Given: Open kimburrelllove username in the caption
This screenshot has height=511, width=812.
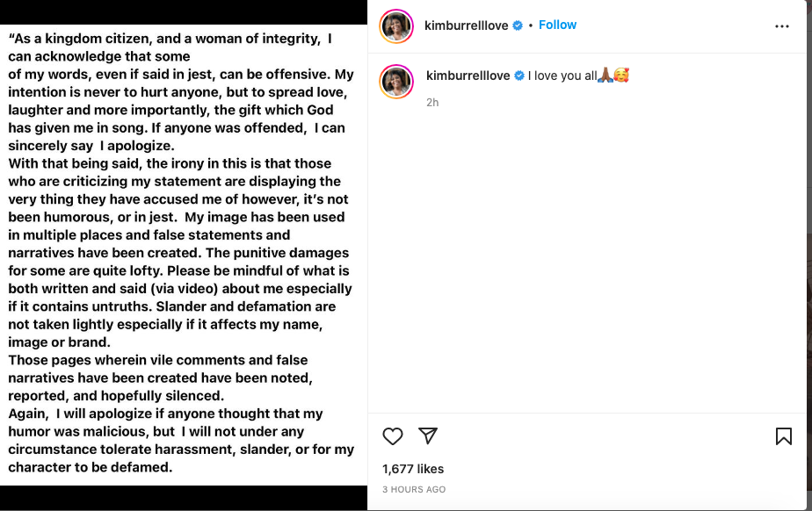Looking at the screenshot, I should (468, 76).
